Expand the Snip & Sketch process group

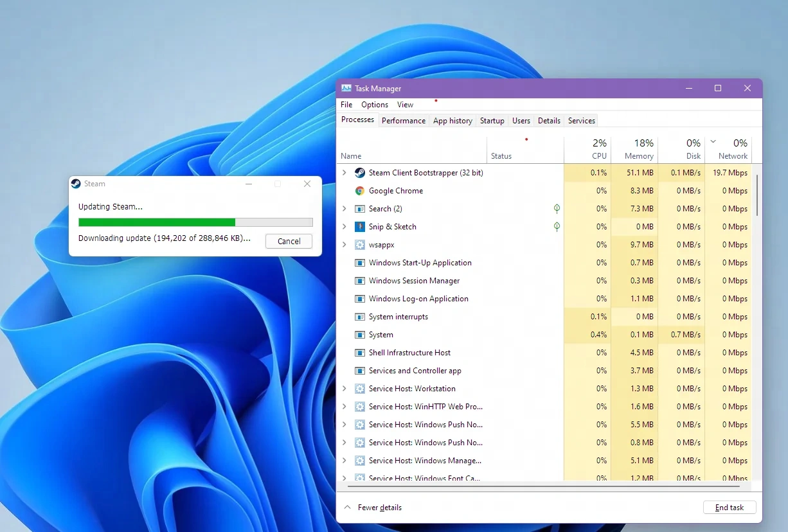tap(344, 227)
